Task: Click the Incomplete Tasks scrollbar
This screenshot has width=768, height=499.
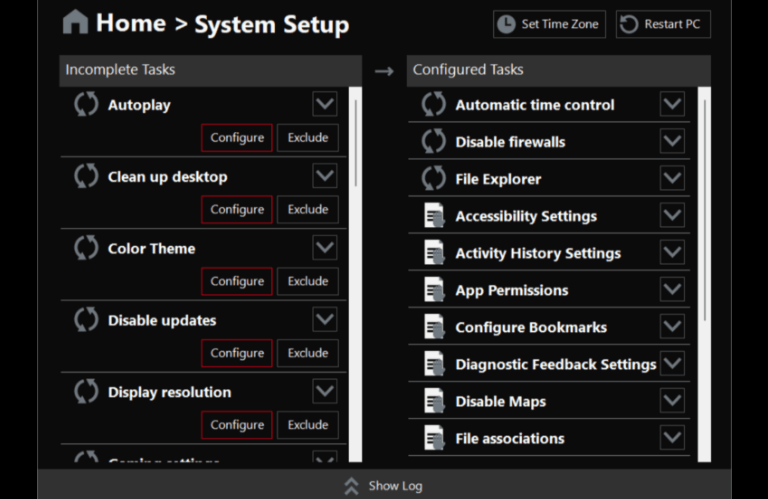Action: (355, 140)
